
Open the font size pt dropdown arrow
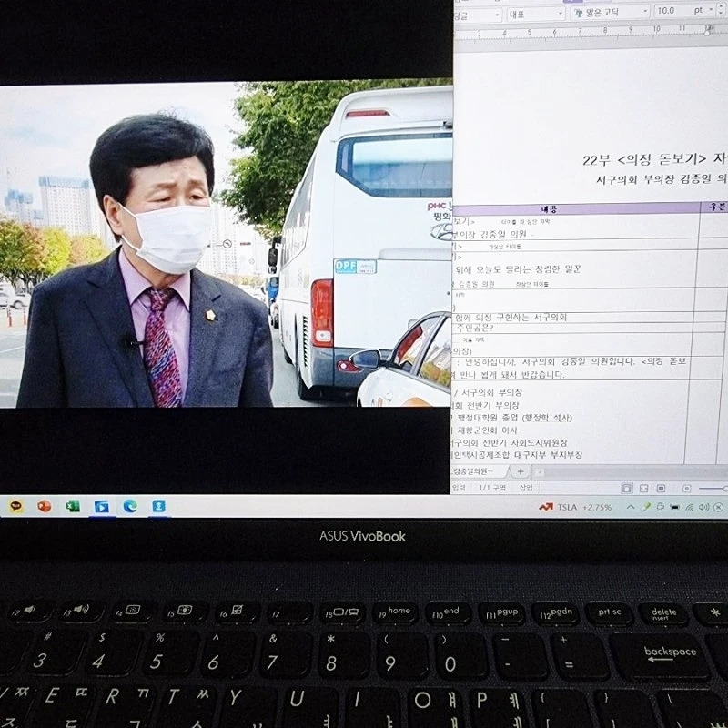click(x=713, y=9)
